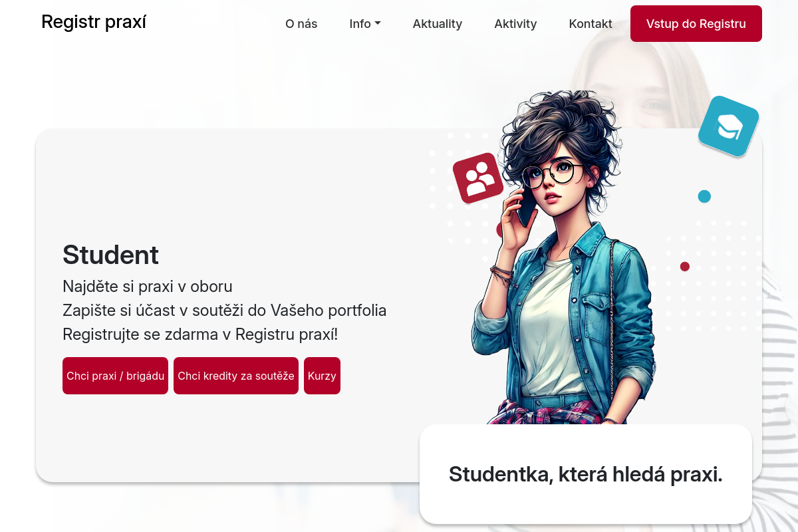Select the Chci kredity za soutěže button
Screen dimensions: 798x532
pyautogui.click(x=236, y=376)
